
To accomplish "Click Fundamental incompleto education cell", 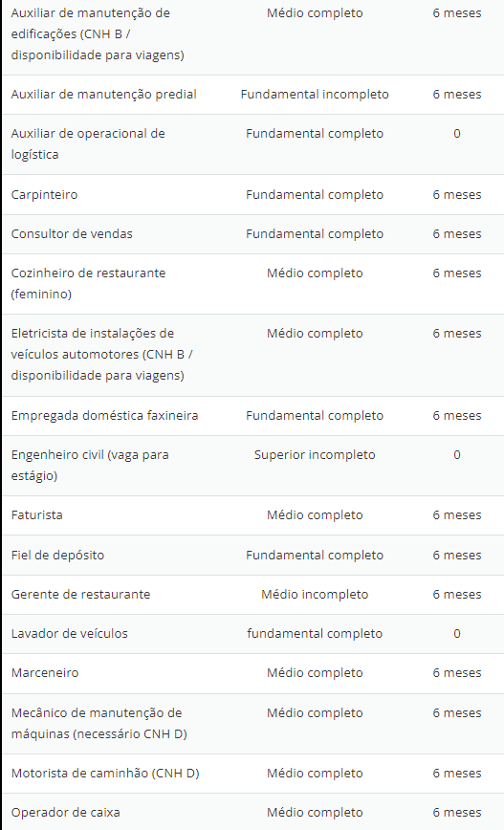I will tap(315, 95).
